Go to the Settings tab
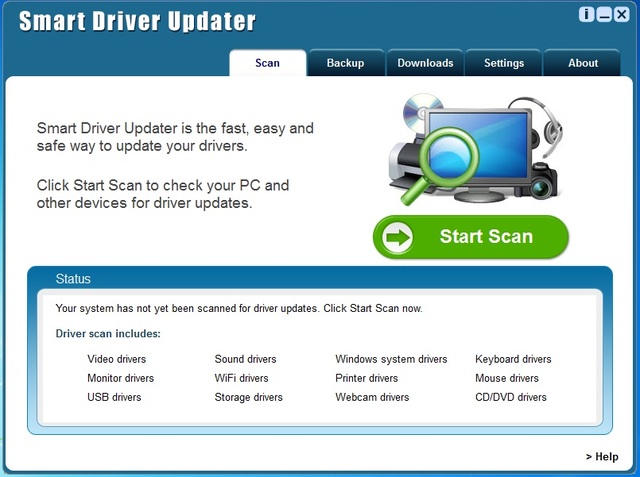Viewport: 640px width, 477px height. coord(504,63)
